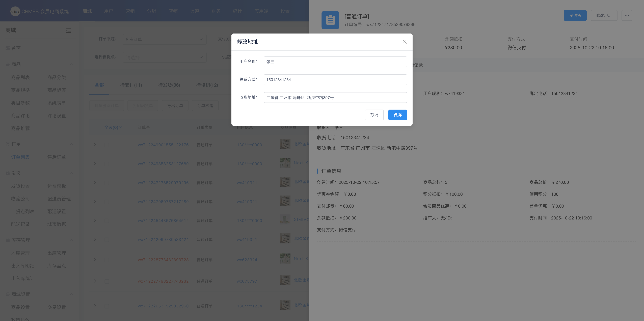Tick checkbox of order wx712228773432393728
The height and width of the screenshot is (321, 644).
(107, 260)
